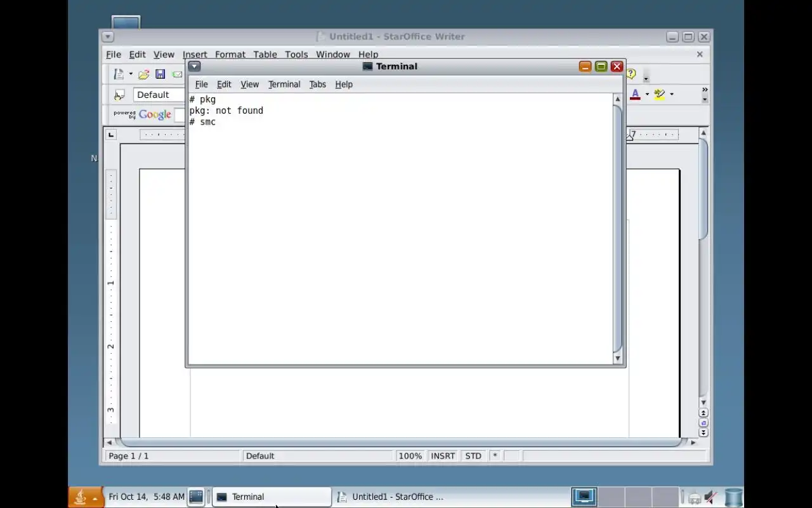
Task: Open the Insert menu in Writer
Action: (195, 55)
